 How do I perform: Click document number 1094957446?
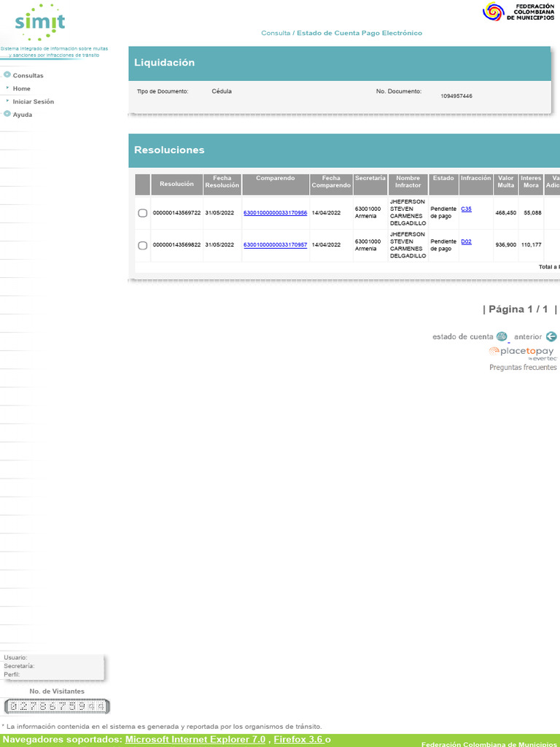[456, 96]
